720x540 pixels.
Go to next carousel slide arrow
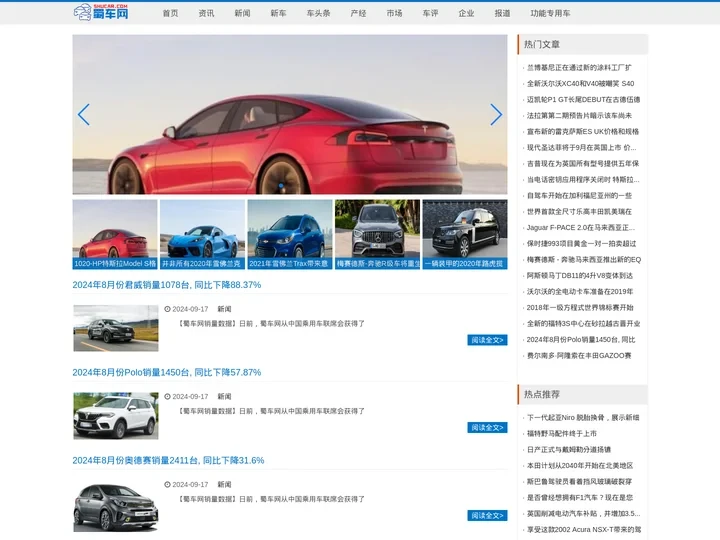click(496, 114)
